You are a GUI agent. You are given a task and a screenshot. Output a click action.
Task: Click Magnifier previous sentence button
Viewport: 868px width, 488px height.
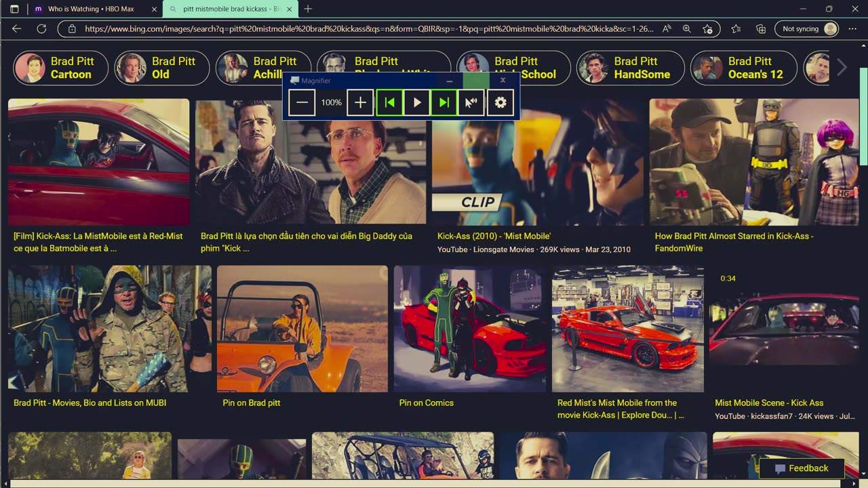[389, 102]
